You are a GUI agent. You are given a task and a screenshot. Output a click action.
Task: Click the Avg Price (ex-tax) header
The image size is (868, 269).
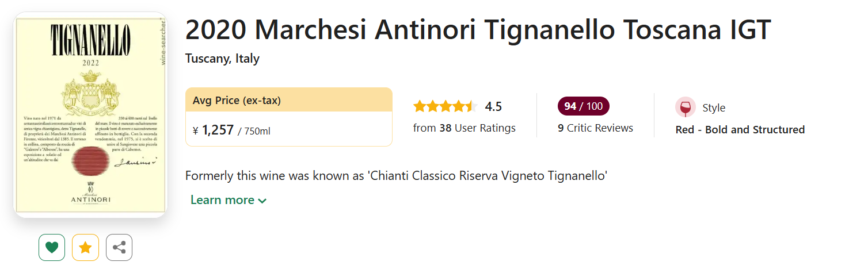[237, 101]
